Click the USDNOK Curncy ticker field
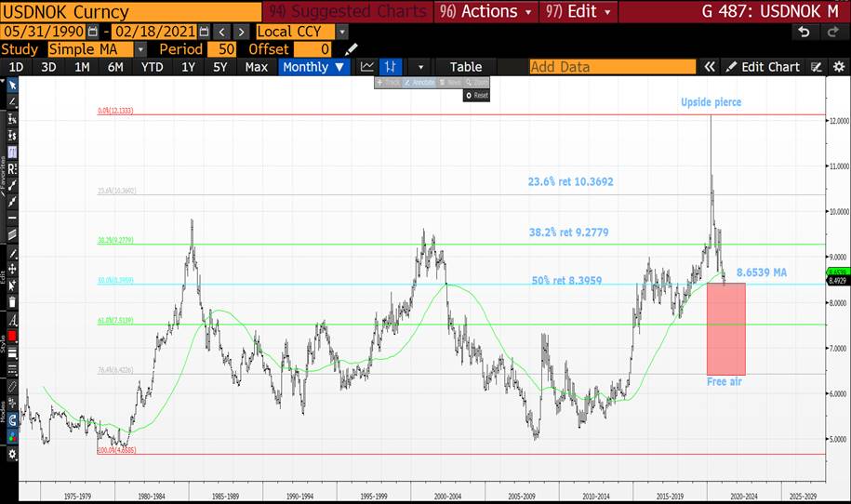Viewport: 851px width, 504px height. pos(131,11)
